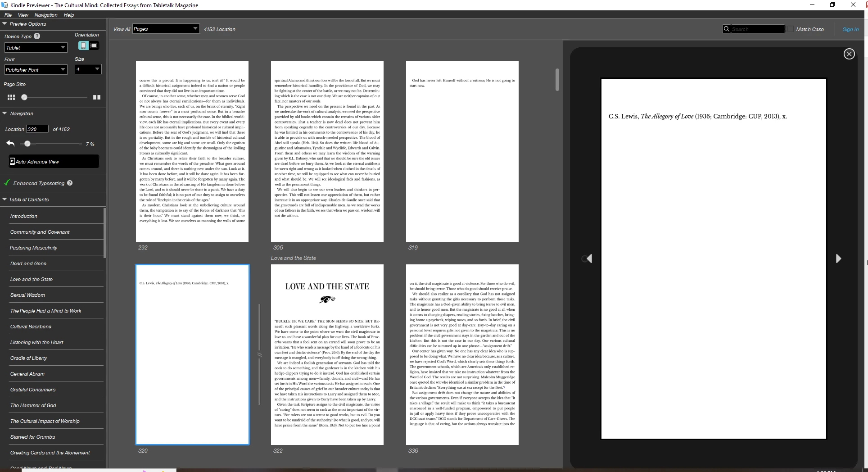Click search magnifier icon
This screenshot has height=472, width=868.
click(726, 29)
